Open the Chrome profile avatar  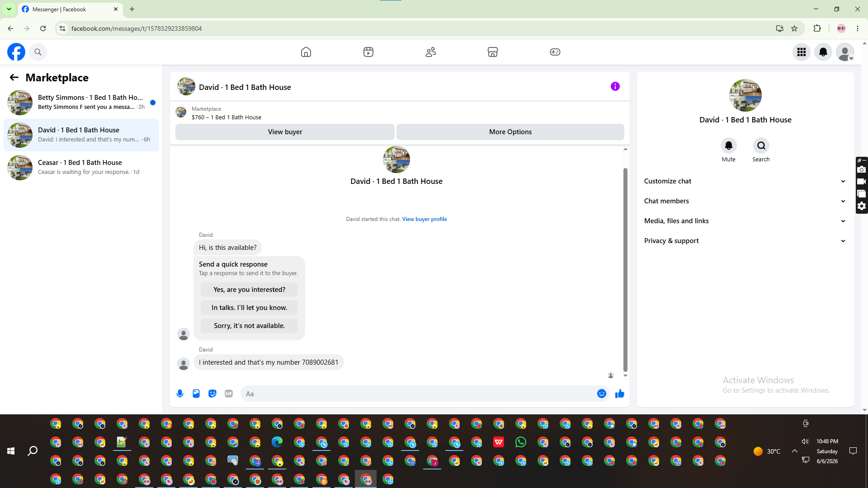(841, 28)
